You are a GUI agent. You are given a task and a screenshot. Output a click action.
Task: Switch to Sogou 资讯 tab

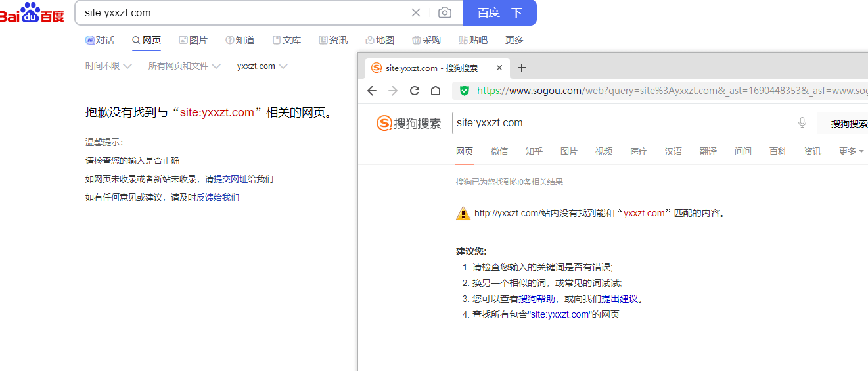click(813, 151)
